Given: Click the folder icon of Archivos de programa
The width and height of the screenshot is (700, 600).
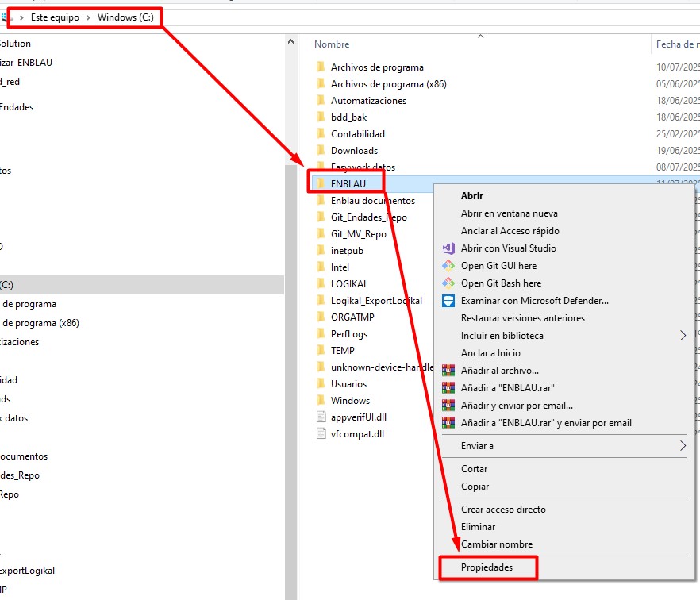Looking at the screenshot, I should pos(321,67).
